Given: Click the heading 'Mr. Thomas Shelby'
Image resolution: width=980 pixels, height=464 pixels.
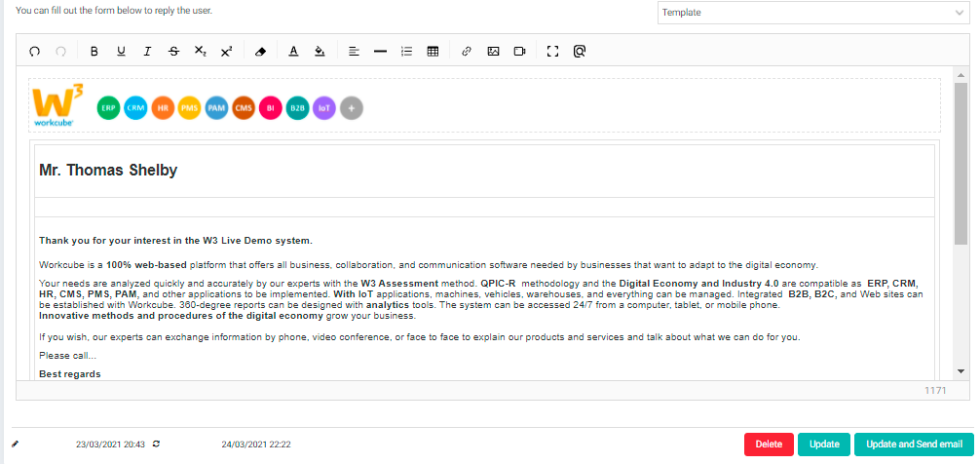Looking at the screenshot, I should click(108, 170).
